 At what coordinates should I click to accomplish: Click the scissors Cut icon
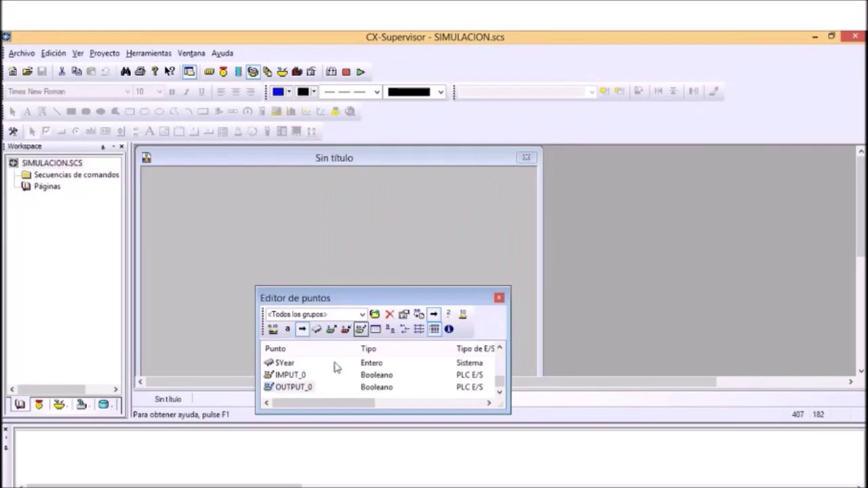[62, 72]
